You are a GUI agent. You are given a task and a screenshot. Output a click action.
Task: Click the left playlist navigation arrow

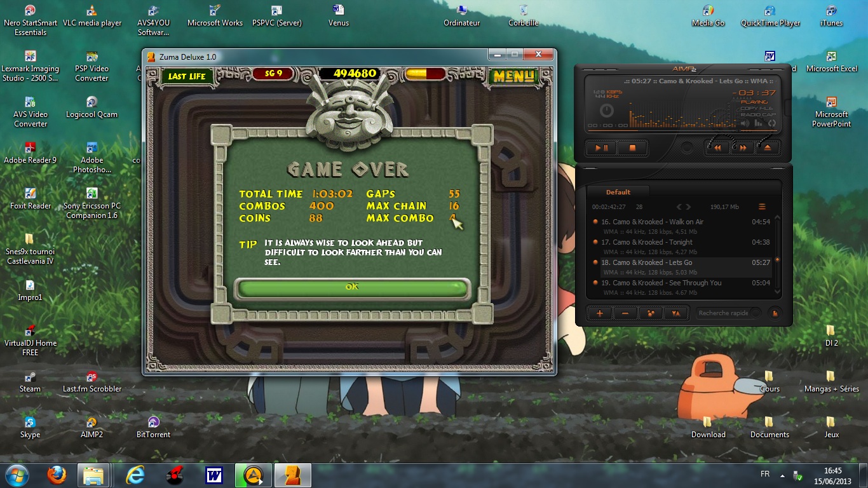pyautogui.click(x=679, y=207)
